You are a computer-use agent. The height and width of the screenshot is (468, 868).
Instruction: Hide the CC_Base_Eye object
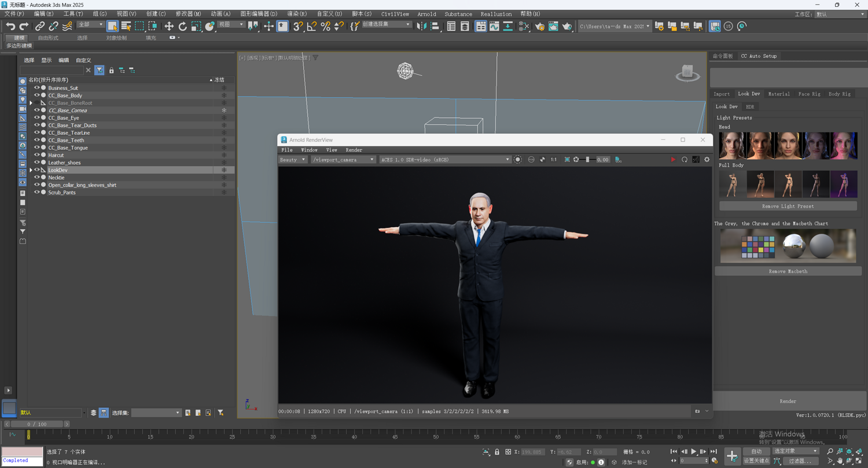pyautogui.click(x=36, y=117)
